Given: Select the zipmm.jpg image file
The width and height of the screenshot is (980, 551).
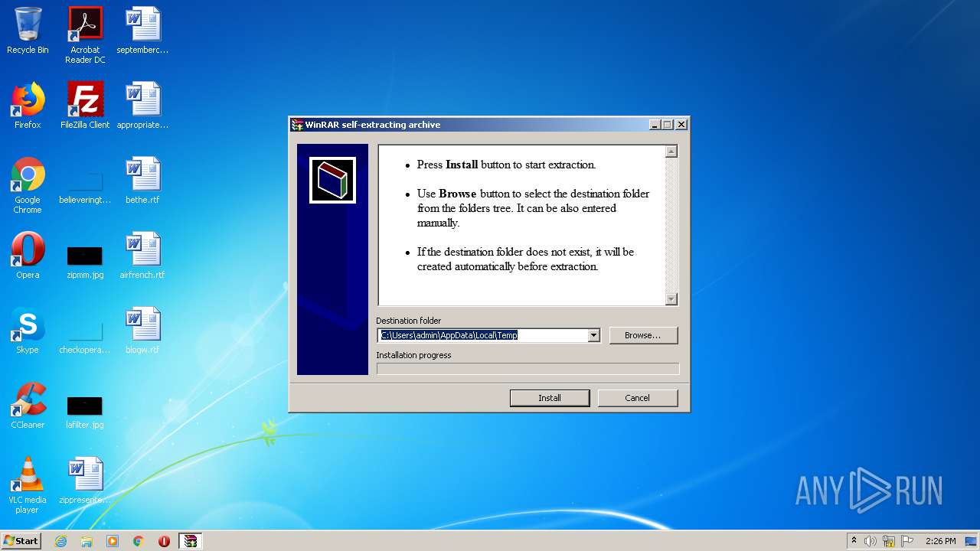Looking at the screenshot, I should coord(85,262).
